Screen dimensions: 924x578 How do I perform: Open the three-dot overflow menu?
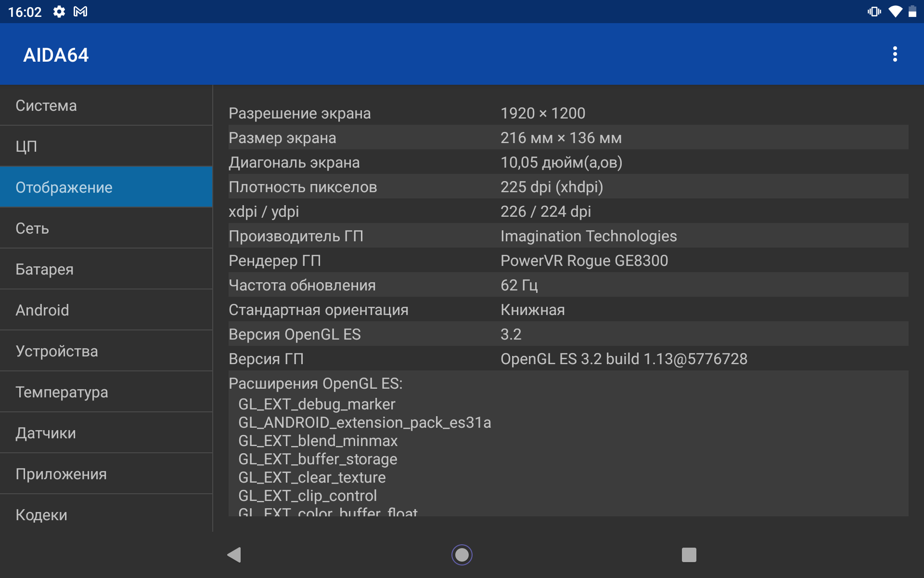[895, 54]
